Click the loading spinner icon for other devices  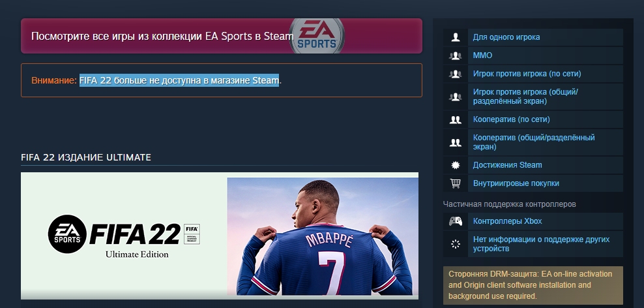pos(455,244)
